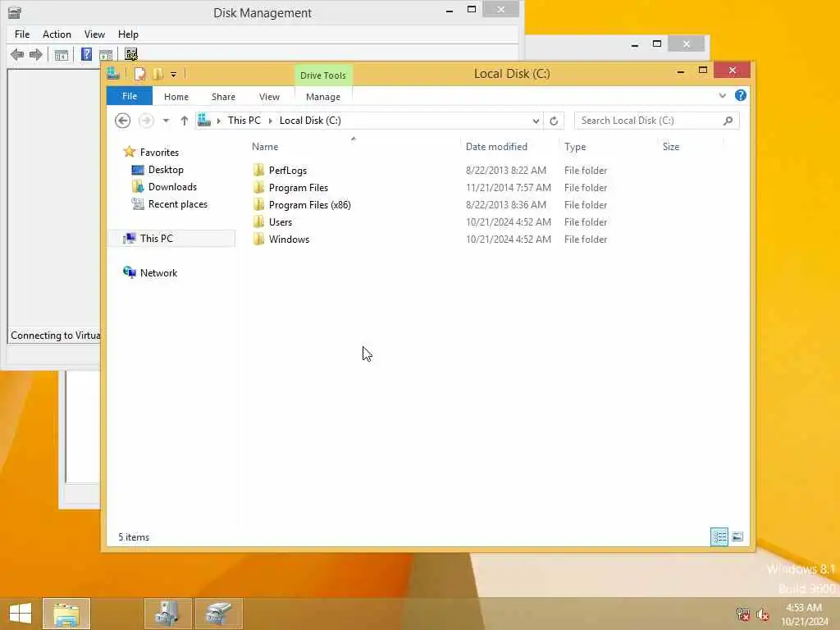Click Forward arrow in Disk Management toolbar
Screen dimensions: 840x630
(36, 55)
